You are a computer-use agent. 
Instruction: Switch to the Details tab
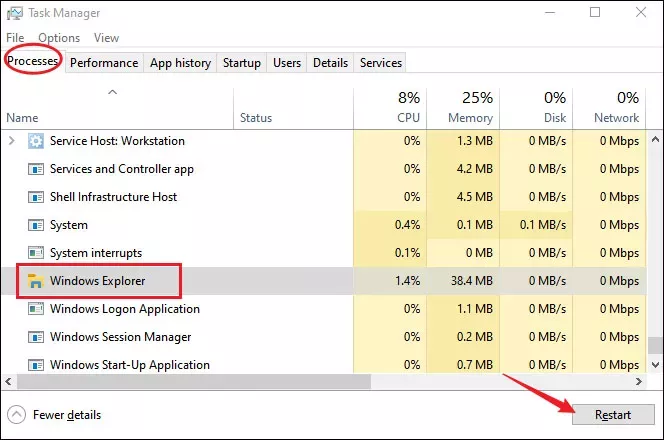(x=330, y=63)
